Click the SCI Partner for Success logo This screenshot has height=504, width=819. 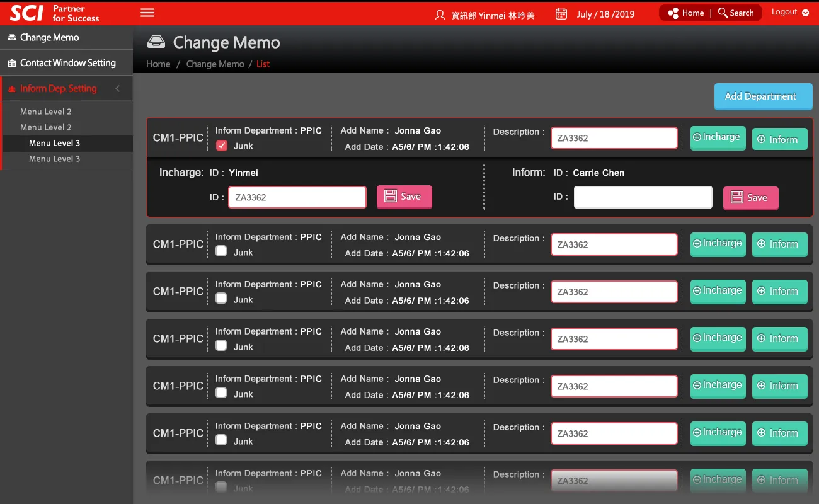[x=55, y=13]
